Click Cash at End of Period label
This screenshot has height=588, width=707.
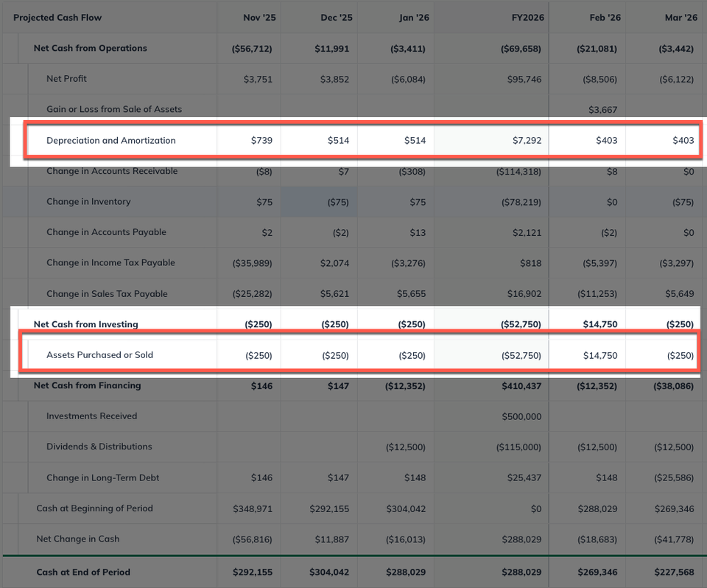pyautogui.click(x=83, y=573)
